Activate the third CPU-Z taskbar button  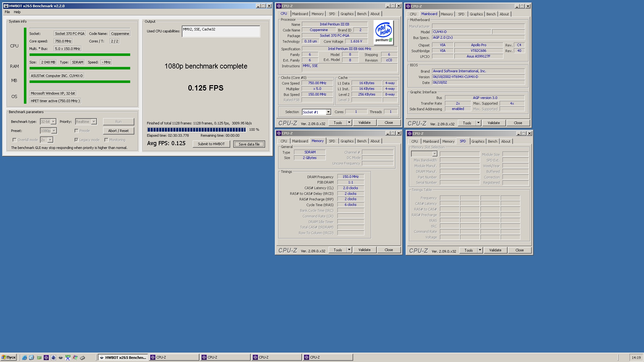277,357
